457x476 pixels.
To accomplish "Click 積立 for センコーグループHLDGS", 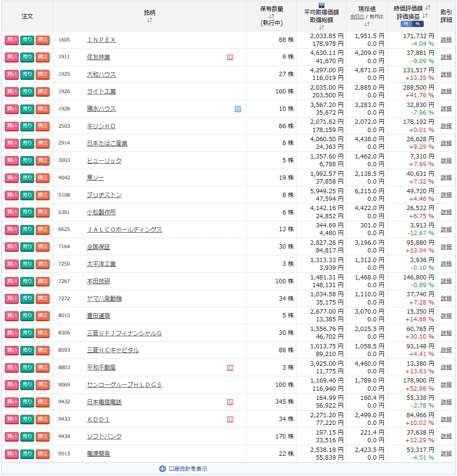I will pyautogui.click(x=42, y=385).
